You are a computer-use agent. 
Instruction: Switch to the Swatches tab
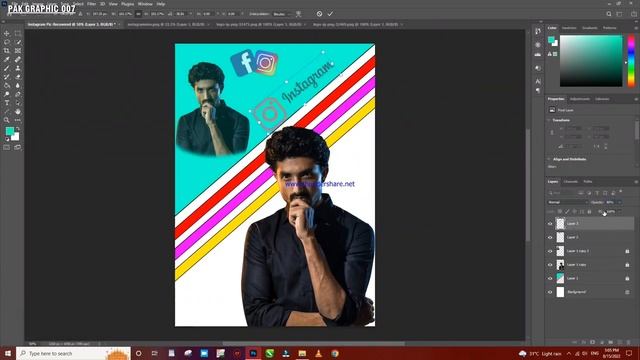coord(569,28)
